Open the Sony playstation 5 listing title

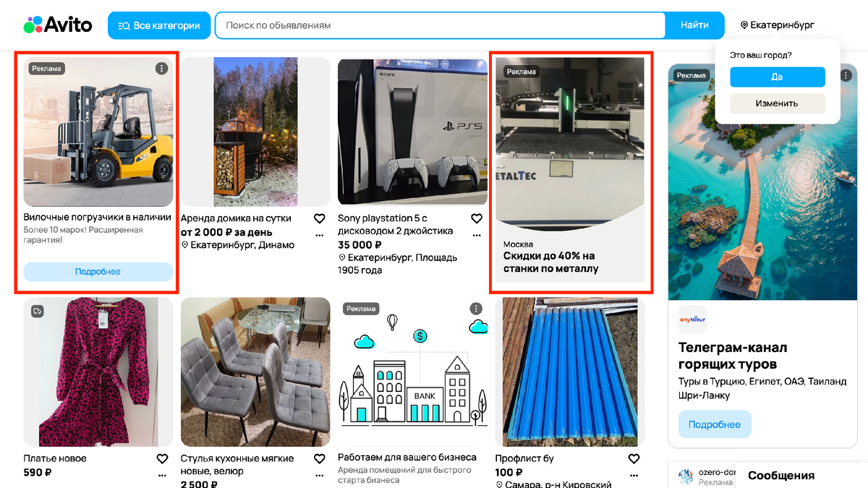click(396, 224)
